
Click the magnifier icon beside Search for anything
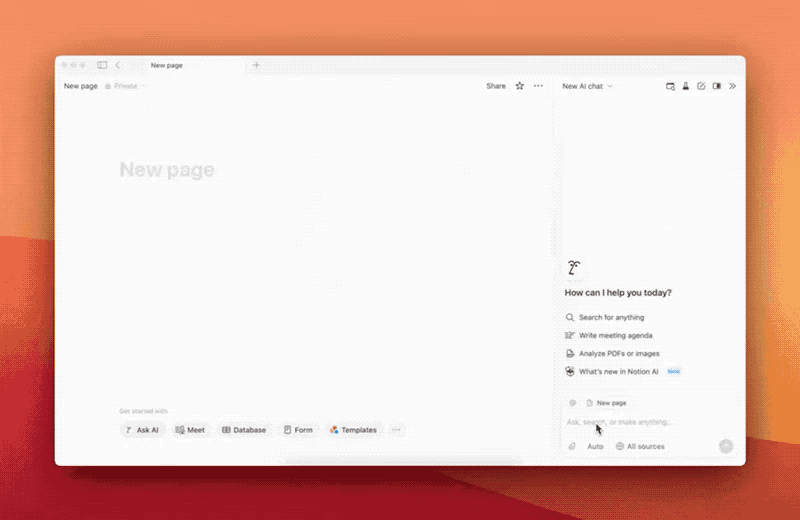click(570, 317)
